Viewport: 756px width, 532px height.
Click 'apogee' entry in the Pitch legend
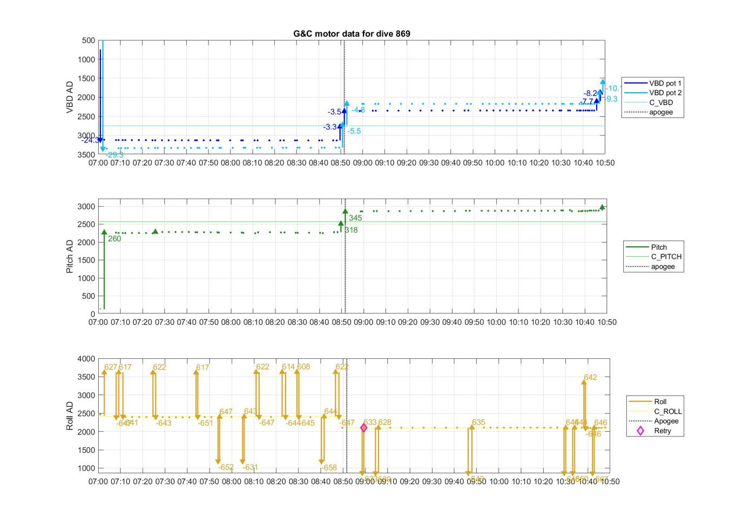tap(654, 267)
